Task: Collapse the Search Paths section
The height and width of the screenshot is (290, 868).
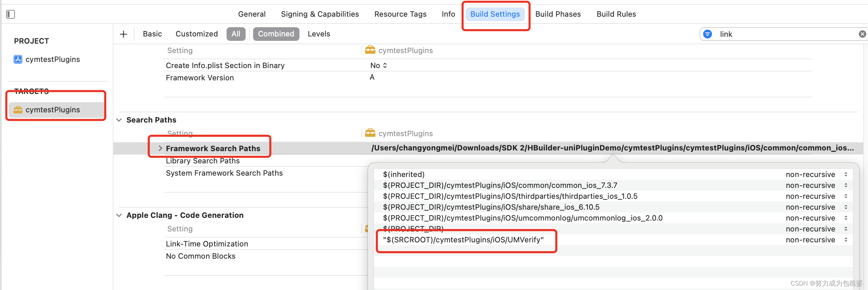Action: 119,120
